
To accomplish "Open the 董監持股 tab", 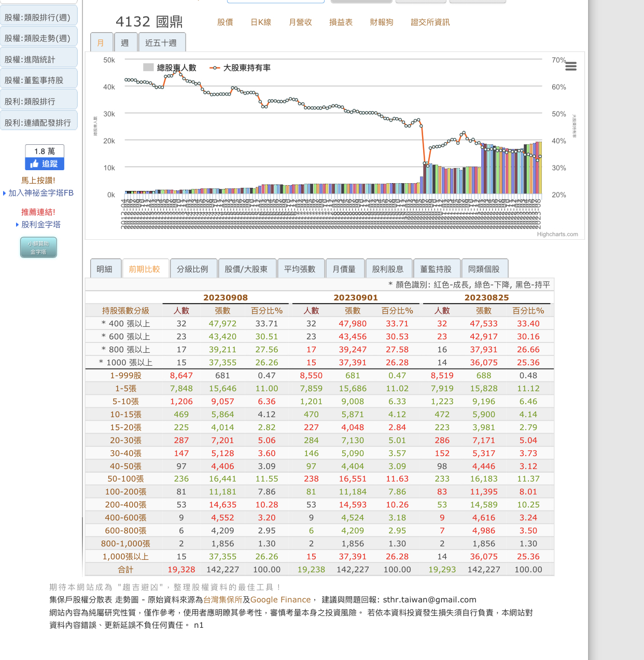I will 436,269.
